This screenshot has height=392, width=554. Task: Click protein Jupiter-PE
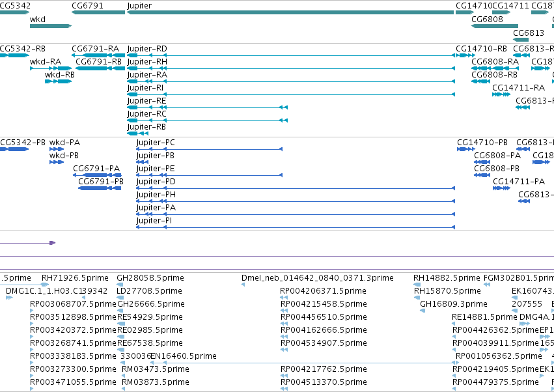tap(209, 175)
